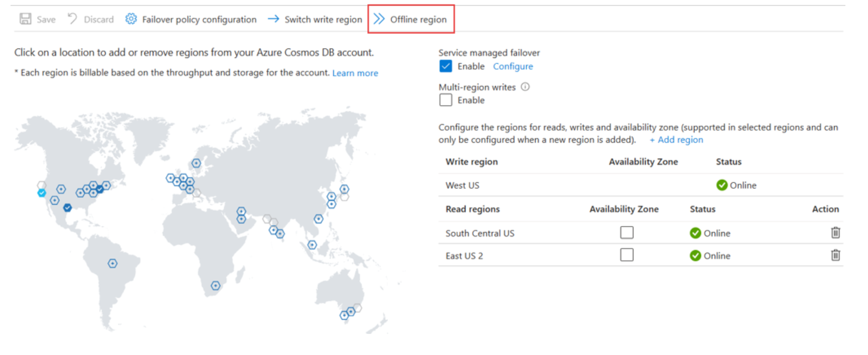The height and width of the screenshot is (355, 868).
Task: Open Failover policy configuration gear
Action: [x=131, y=19]
